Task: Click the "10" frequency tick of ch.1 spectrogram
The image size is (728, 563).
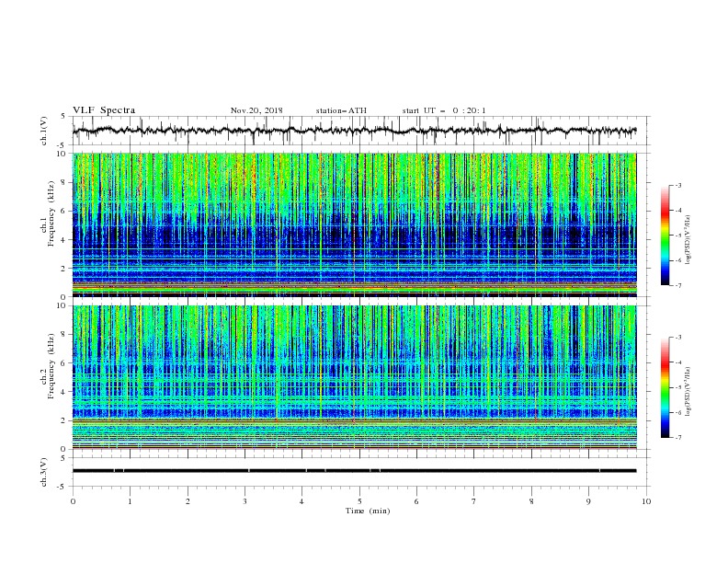Action: (61, 154)
